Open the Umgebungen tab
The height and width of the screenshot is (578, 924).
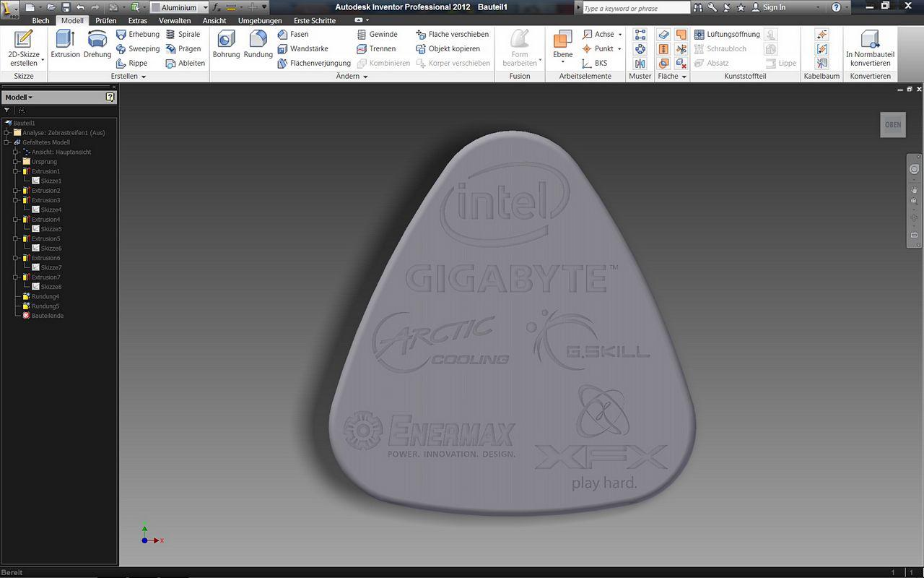click(x=260, y=20)
